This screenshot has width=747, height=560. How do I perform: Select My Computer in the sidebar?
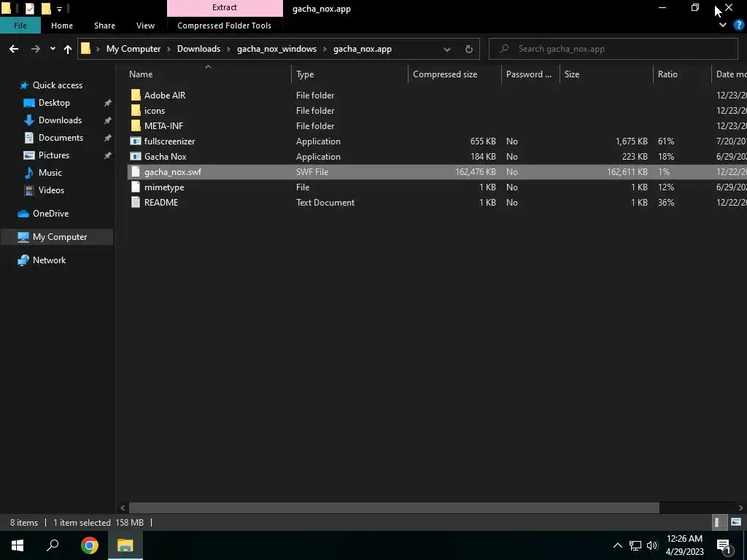(60, 237)
